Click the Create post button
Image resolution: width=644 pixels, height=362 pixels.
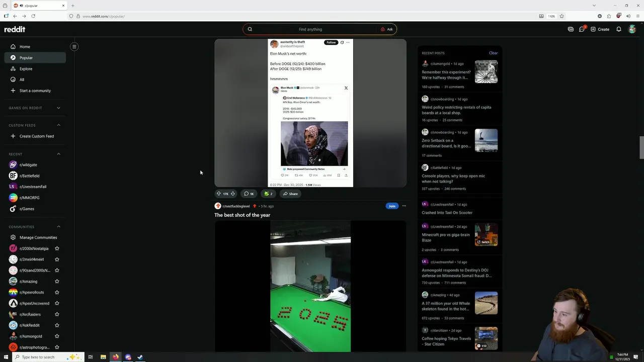[600, 29]
